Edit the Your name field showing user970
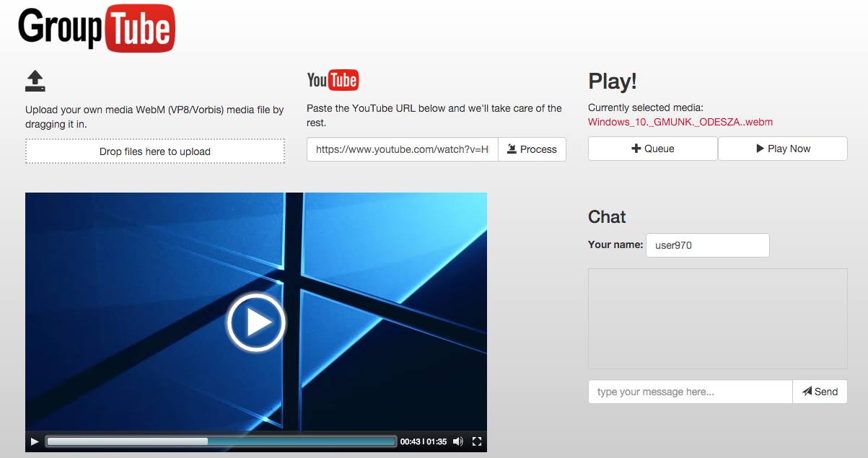 pyautogui.click(x=708, y=245)
